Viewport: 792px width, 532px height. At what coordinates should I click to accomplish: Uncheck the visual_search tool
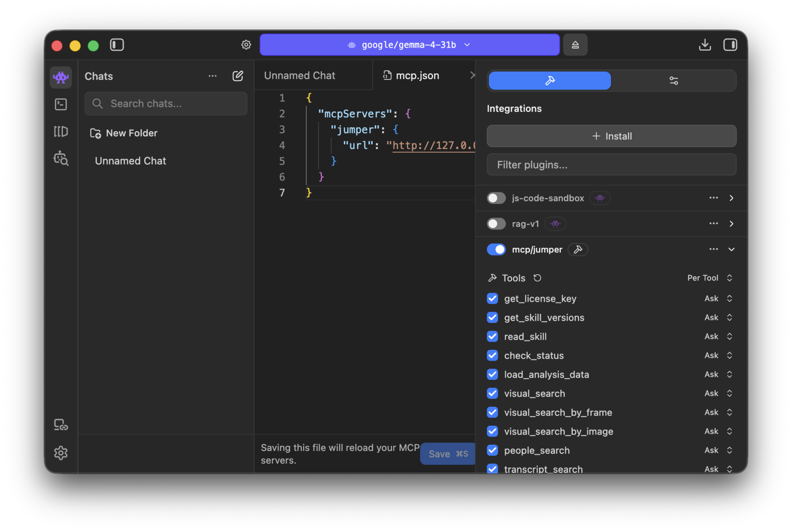pos(492,393)
